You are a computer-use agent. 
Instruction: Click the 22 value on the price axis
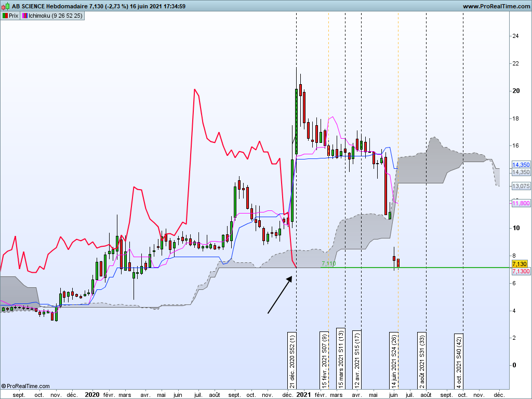516,63
